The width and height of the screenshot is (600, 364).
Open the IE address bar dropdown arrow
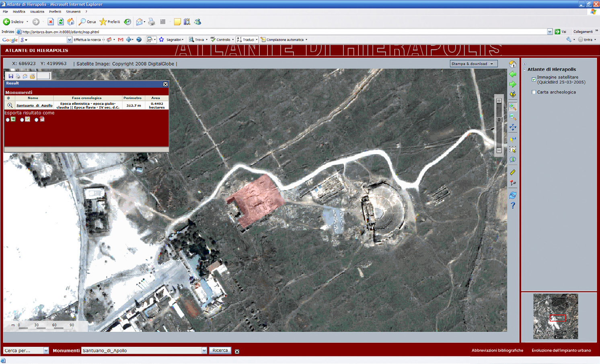click(x=550, y=32)
